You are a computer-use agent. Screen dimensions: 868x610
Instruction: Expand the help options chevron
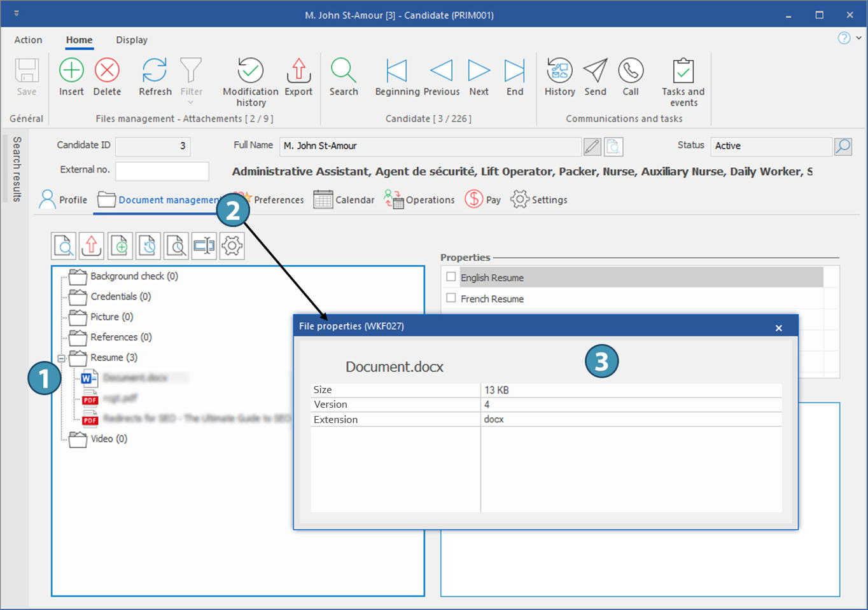click(x=858, y=38)
